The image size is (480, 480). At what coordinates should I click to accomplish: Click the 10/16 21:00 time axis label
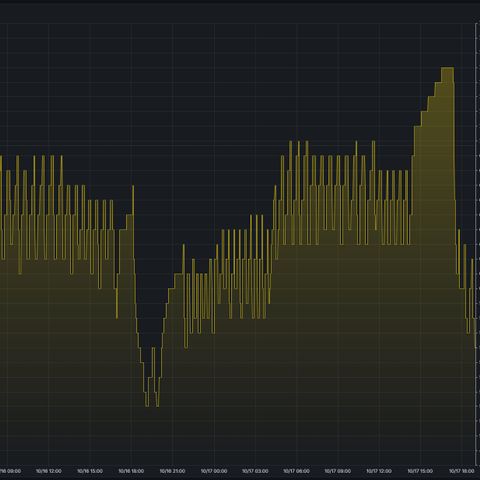pyautogui.click(x=172, y=471)
